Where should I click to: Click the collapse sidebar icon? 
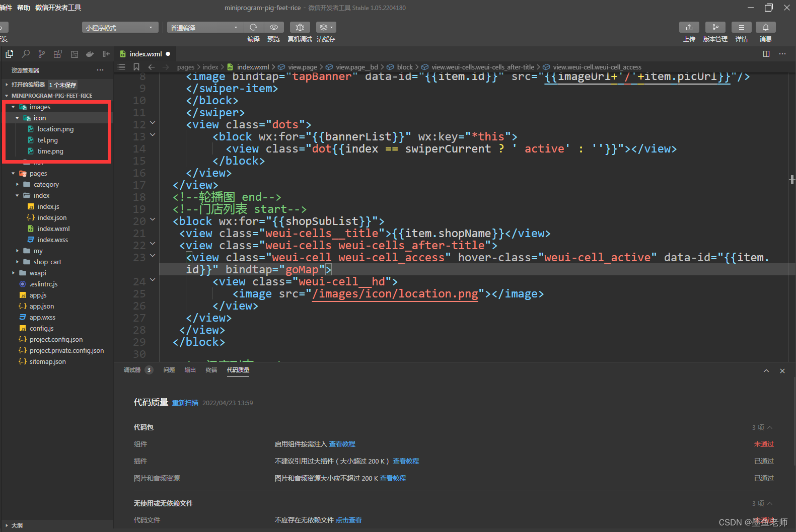[x=106, y=54]
